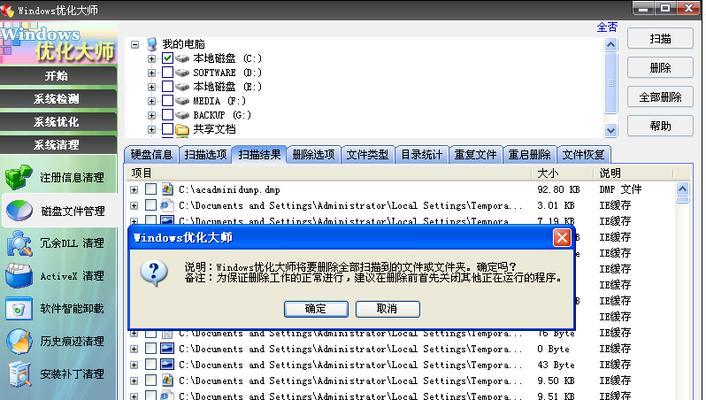Expand BACKUP (G:) tree node

pos(152,115)
